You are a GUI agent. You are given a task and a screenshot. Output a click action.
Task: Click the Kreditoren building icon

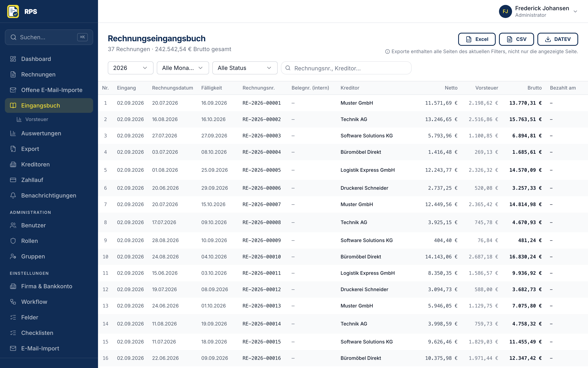point(13,165)
